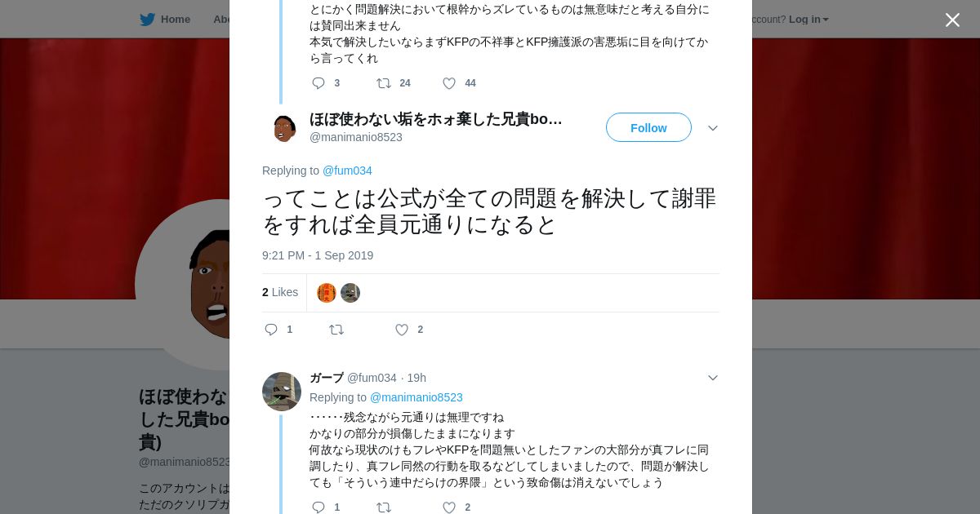This screenshot has height=514, width=980.
Task: Reply to the fum034 tweet at the bottom
Action: (318, 507)
